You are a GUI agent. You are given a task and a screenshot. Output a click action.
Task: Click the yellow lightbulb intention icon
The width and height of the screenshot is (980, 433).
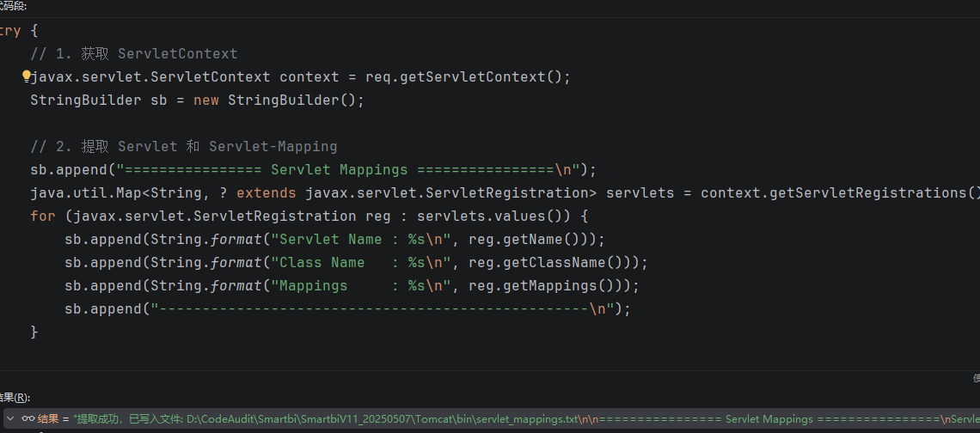click(x=27, y=76)
